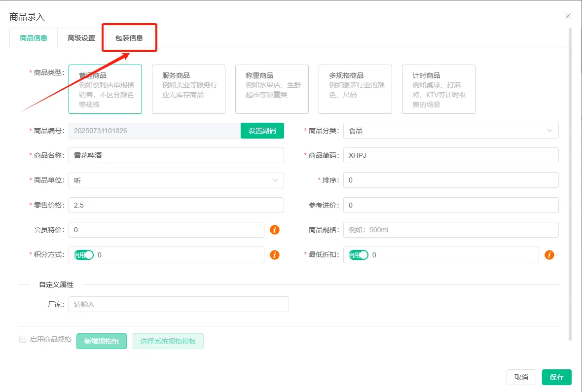
Task: Click the dialog's vertical scrollbar
Action: click(x=570, y=182)
